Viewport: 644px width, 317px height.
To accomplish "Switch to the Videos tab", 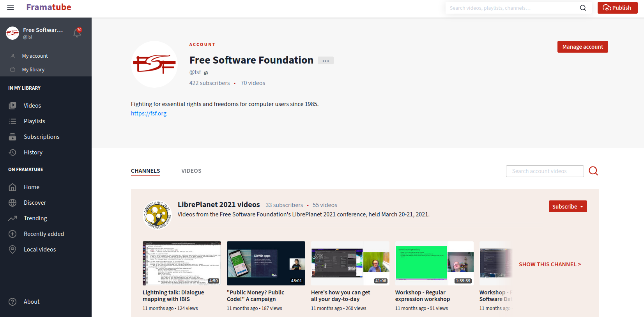I will (191, 171).
